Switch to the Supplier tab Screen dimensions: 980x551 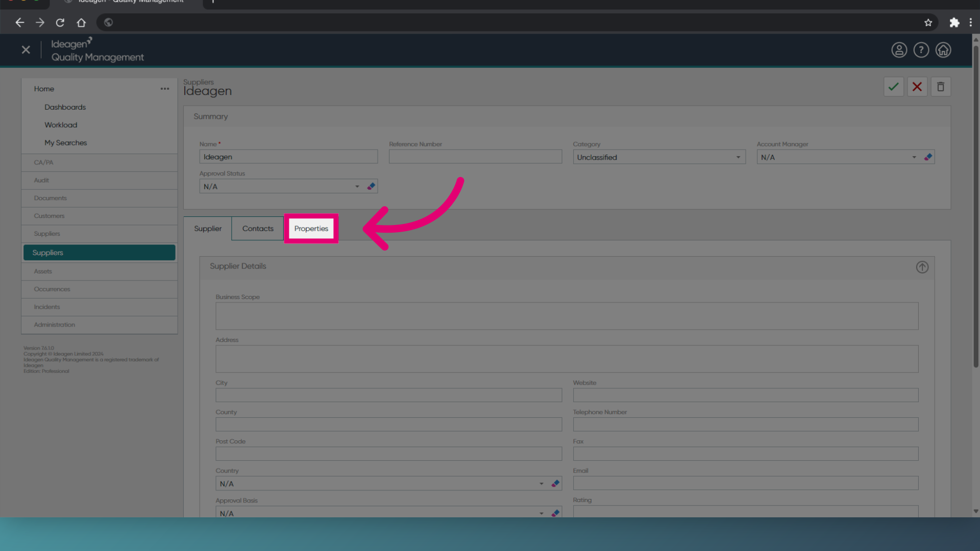click(208, 229)
